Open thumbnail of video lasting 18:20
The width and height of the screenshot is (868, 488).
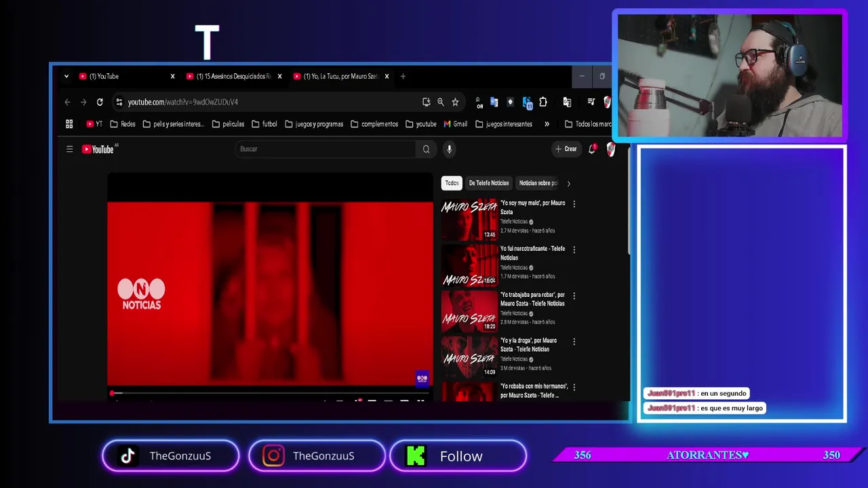pyautogui.click(x=469, y=311)
